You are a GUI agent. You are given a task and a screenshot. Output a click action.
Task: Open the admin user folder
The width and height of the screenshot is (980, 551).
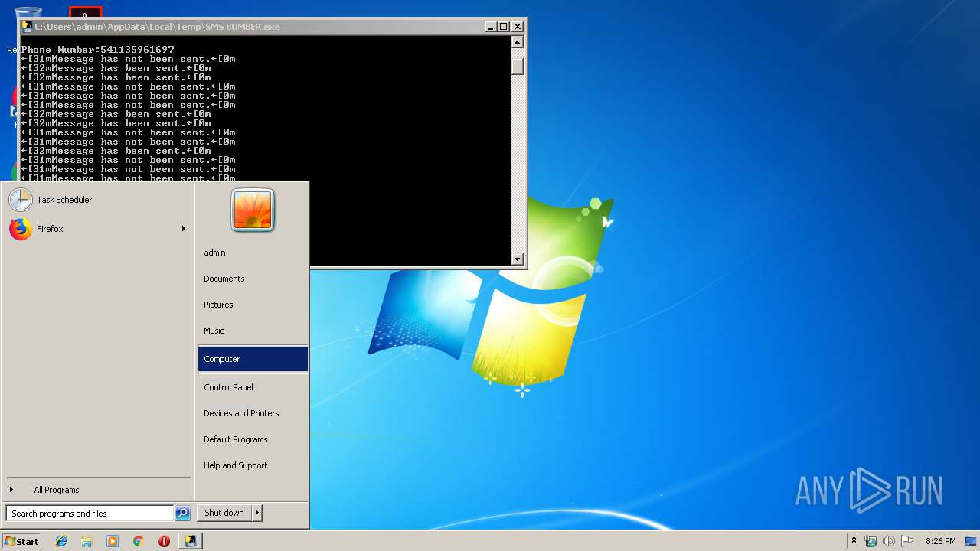[253, 253]
